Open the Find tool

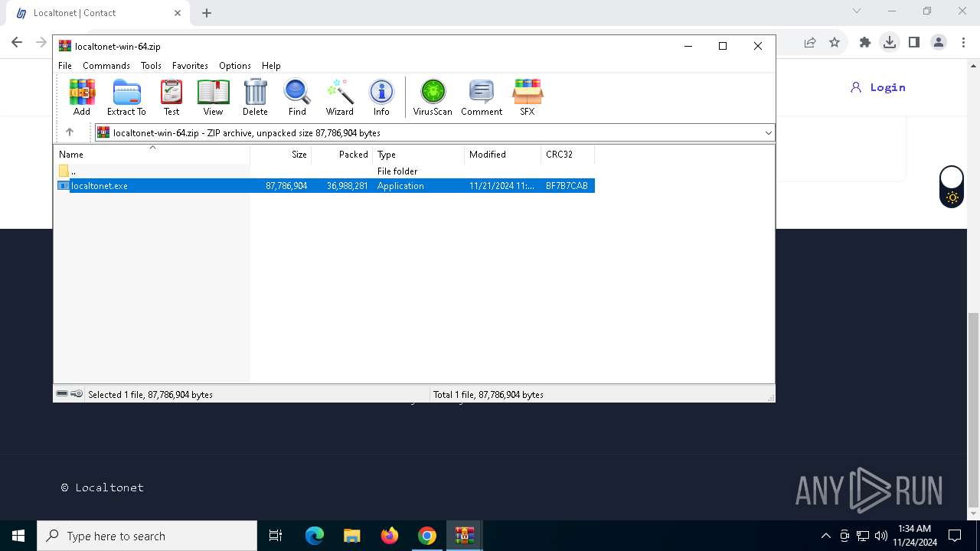point(297,97)
